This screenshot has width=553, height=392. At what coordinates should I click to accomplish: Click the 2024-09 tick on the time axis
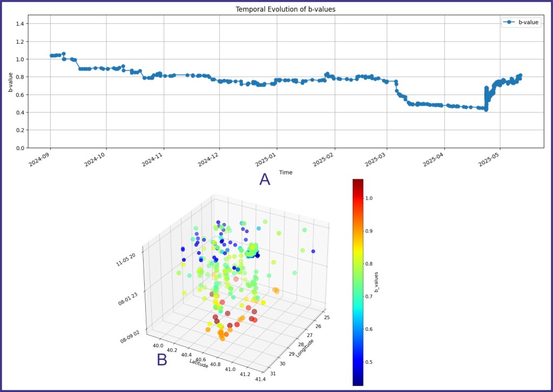pos(43,159)
